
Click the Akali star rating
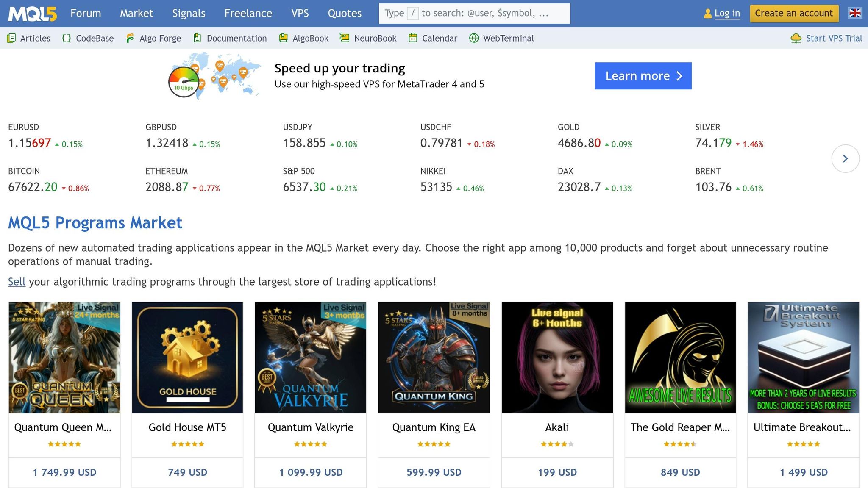[x=557, y=444]
